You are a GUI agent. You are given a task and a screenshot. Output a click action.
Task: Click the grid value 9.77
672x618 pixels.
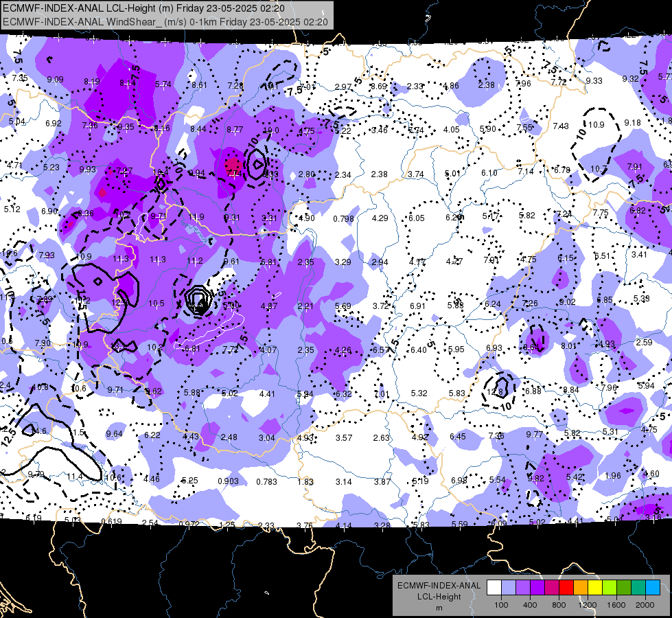[535, 435]
